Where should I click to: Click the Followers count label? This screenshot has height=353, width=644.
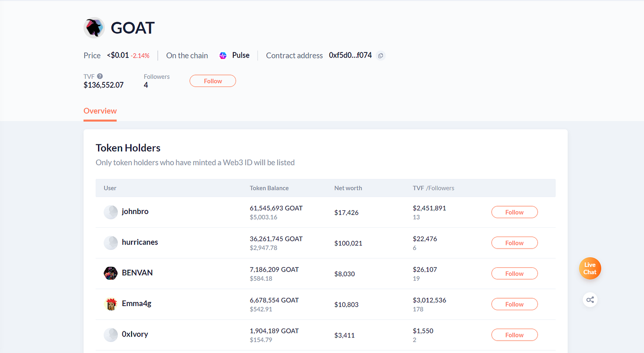(157, 77)
